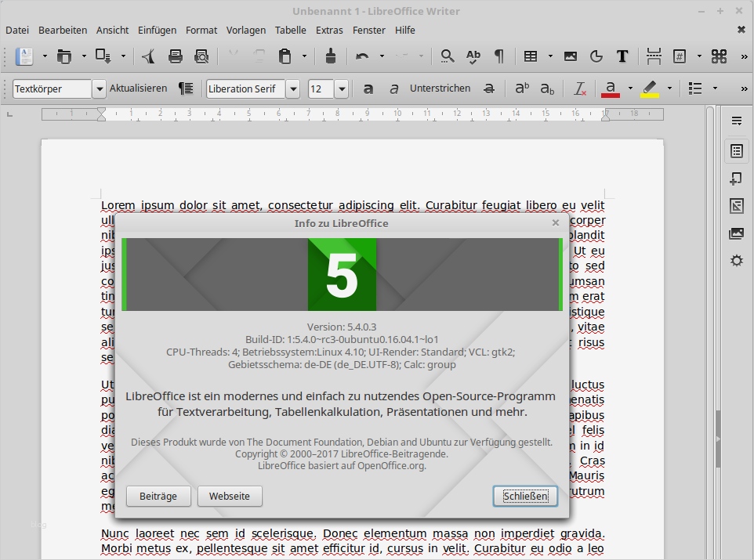Screen dimensions: 754x560
Task: Expand the Paste dropdown arrow
Action: (304, 56)
